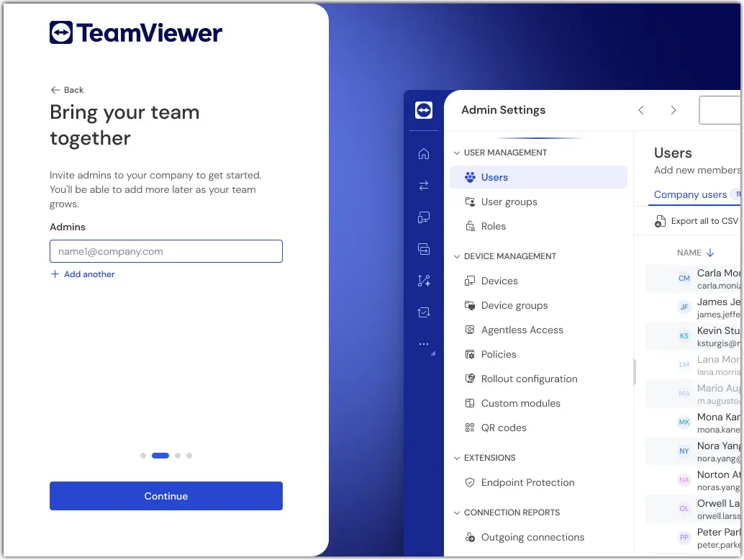
Task: Click the TeamViewer logo
Action: coord(136,32)
